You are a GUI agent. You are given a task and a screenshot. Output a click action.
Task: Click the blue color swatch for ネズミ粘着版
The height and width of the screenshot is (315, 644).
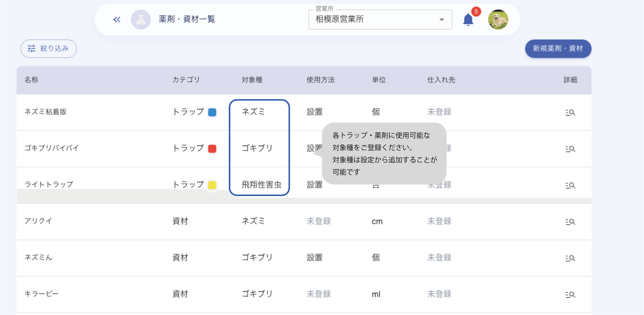[212, 112]
